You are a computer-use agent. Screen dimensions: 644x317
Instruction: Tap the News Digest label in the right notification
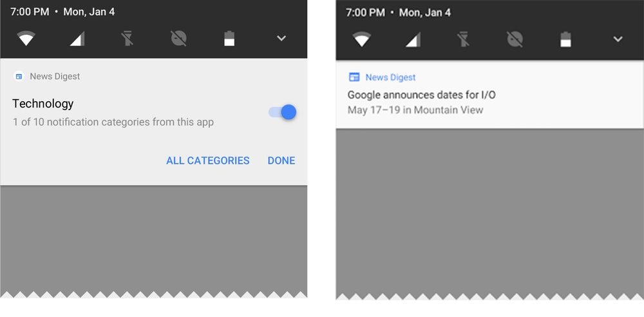[390, 77]
